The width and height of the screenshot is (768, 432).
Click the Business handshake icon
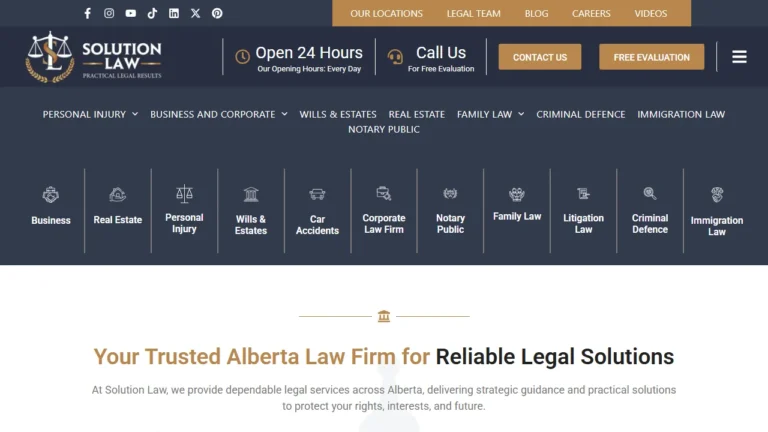click(50, 195)
